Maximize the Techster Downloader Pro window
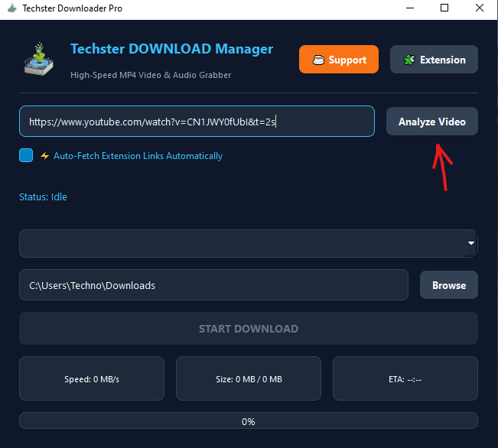This screenshot has height=448, width=498. 444,8
